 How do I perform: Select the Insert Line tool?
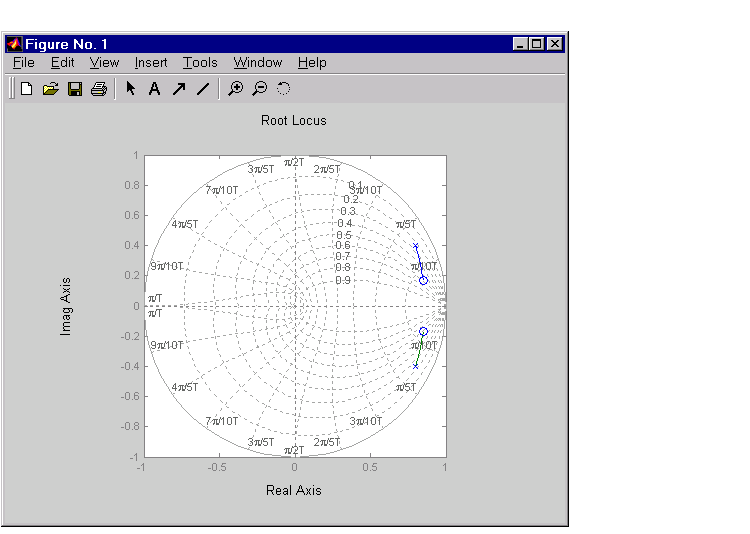click(203, 89)
